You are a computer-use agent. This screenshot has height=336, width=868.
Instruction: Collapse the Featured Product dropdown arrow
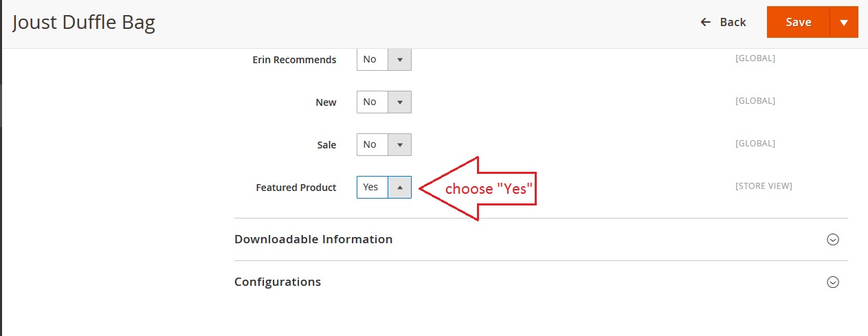pos(399,188)
